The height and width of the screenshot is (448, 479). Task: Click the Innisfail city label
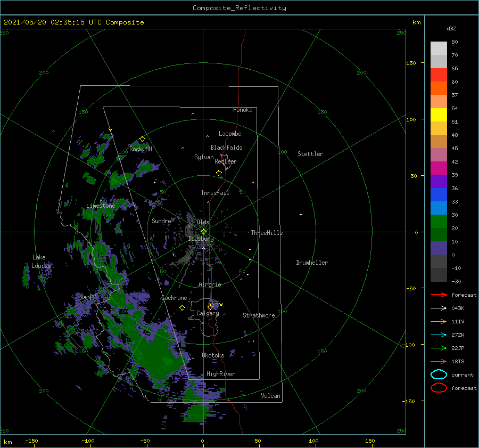point(215,193)
